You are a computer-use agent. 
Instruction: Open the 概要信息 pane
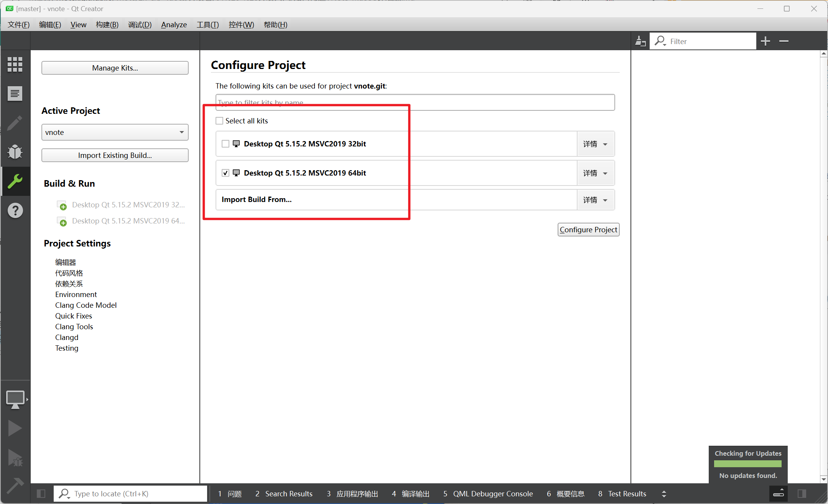click(x=565, y=494)
